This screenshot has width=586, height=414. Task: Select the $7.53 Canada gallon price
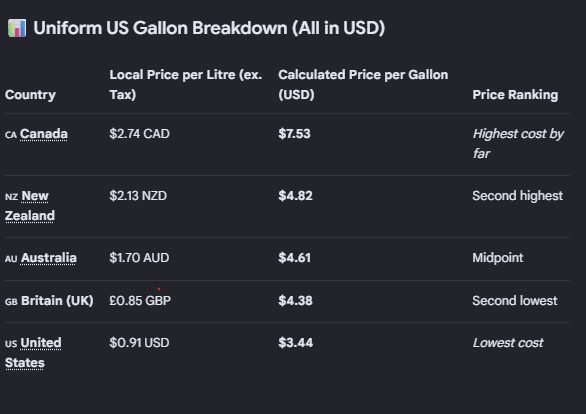tap(294, 134)
